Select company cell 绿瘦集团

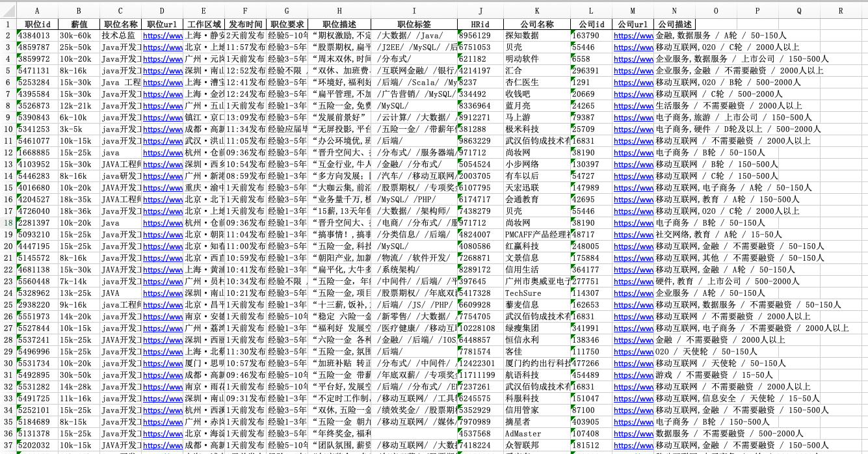(536, 328)
